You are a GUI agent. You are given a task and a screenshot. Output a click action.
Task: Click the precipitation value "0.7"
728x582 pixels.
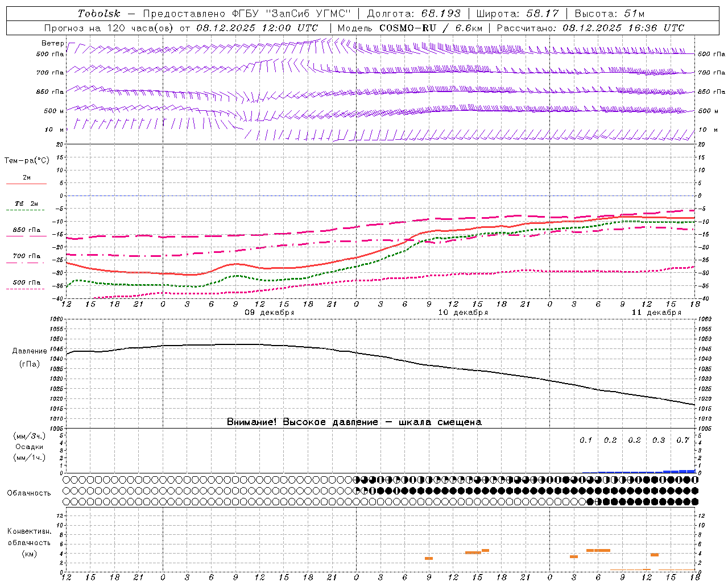pos(683,440)
